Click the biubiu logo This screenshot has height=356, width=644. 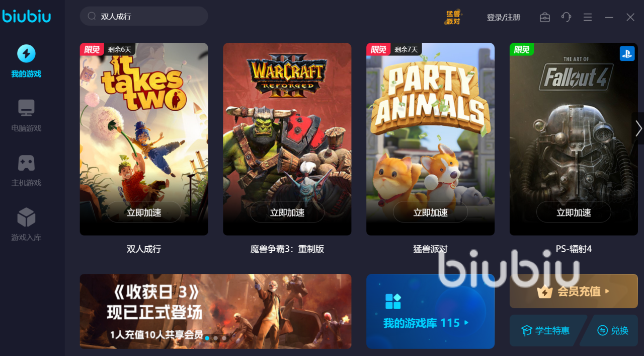pos(27,17)
